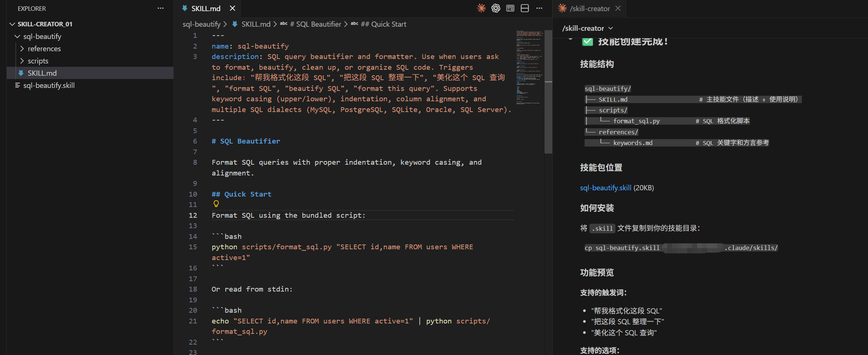Click the split editor layout icon
Screen dimensions: 868x355
(x=525, y=8)
